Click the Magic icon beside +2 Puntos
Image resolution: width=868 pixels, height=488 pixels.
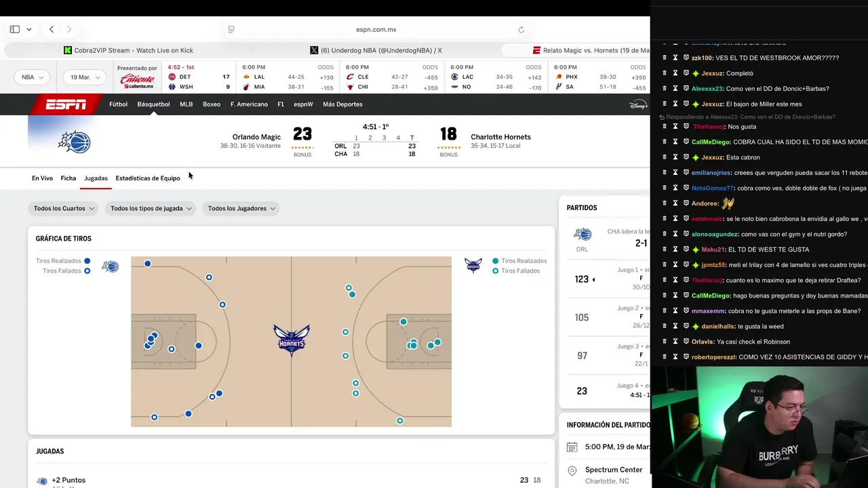pyautogui.click(x=42, y=481)
